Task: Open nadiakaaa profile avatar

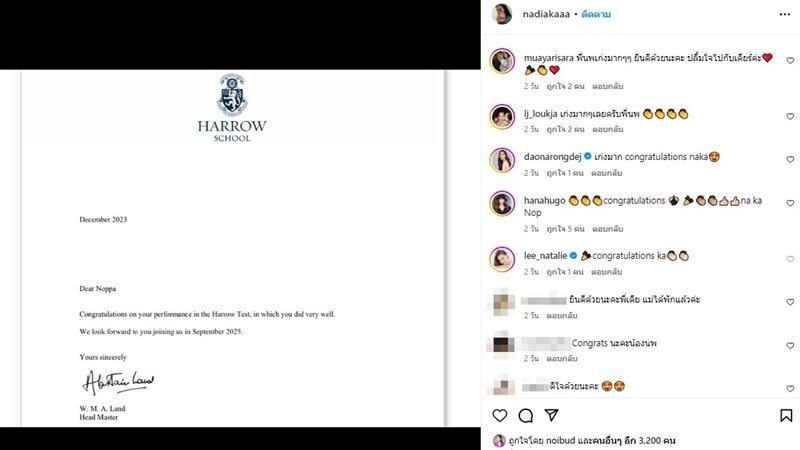Action: pyautogui.click(x=502, y=14)
